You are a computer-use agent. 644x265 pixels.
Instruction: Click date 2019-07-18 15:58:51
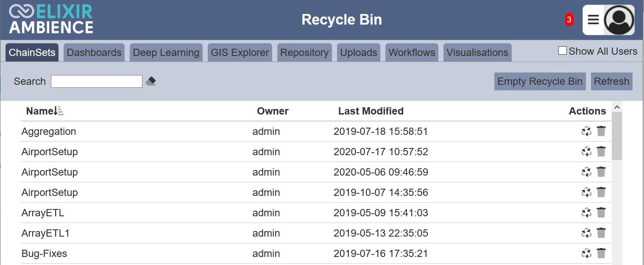pos(381,131)
